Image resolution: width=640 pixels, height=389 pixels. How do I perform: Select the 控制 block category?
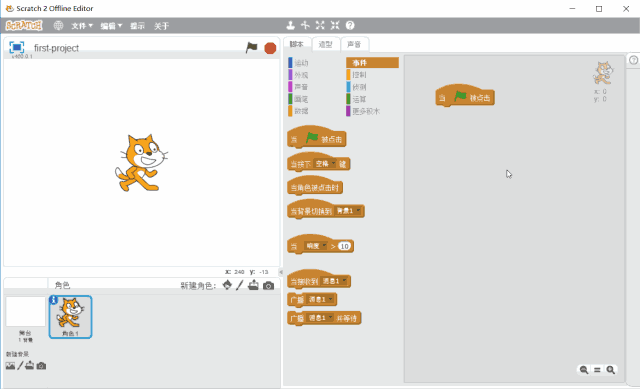point(359,75)
